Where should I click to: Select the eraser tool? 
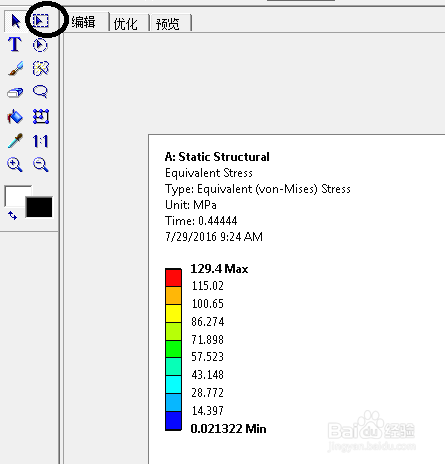click(15, 92)
